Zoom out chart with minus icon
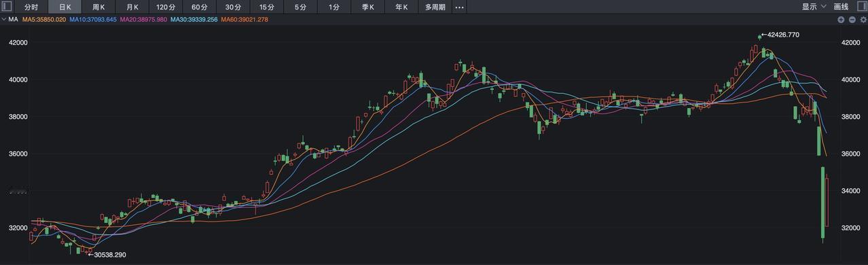Viewport: 868px width, 265px height. 852,20
